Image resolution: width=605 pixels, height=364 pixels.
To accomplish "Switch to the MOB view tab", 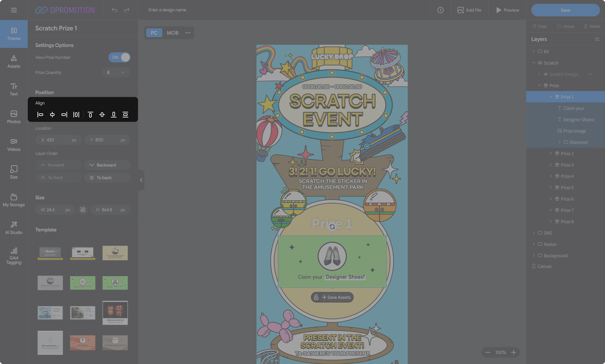I will 172,33.
